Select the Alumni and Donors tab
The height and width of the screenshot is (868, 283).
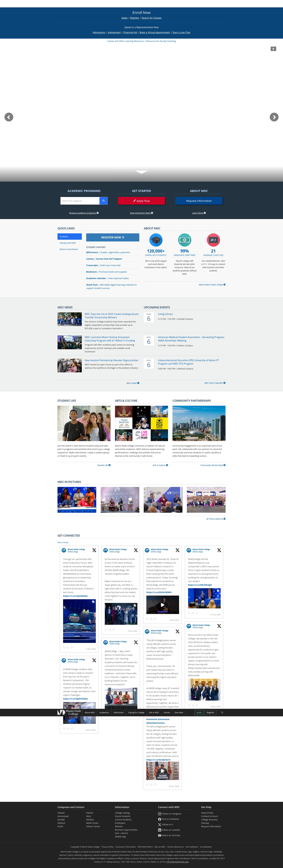point(69,249)
